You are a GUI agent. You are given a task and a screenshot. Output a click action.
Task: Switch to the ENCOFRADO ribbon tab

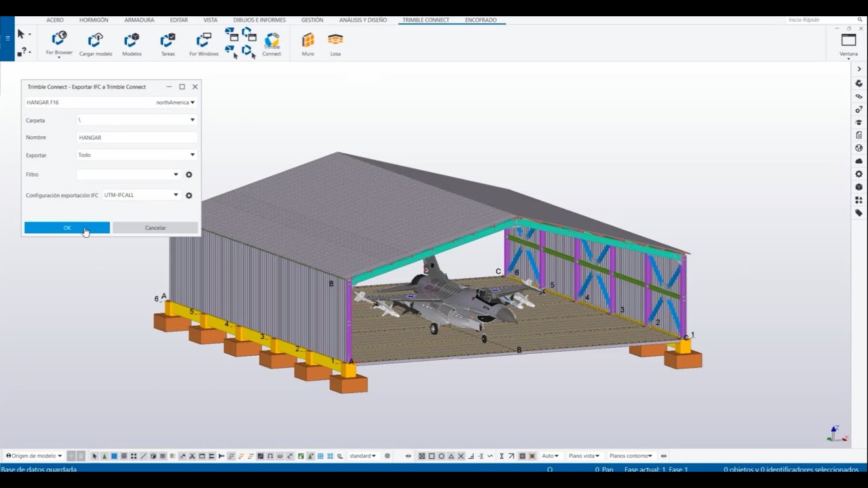click(x=481, y=20)
